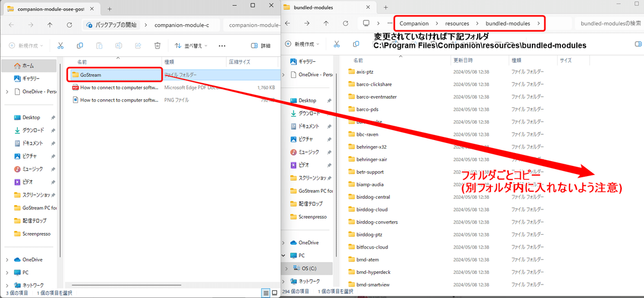Open ホーム in left window sidebar
This screenshot has height=298, width=644.
(29, 66)
